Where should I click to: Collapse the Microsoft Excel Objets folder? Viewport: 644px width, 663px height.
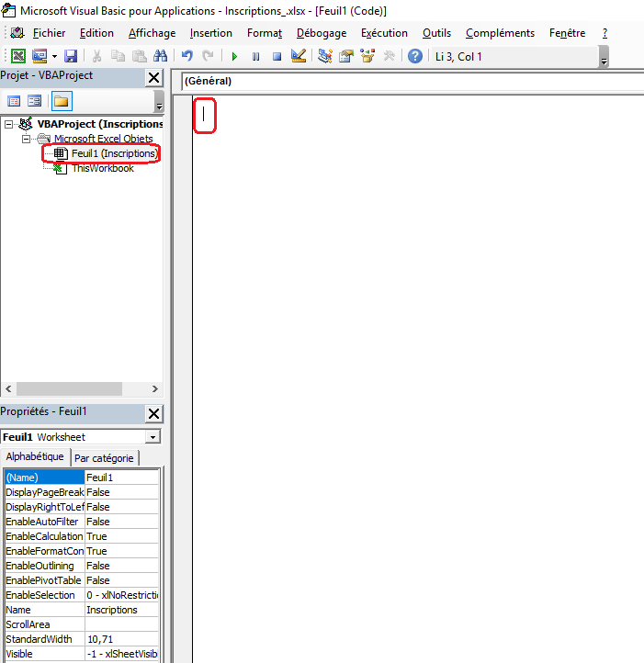coord(27,139)
